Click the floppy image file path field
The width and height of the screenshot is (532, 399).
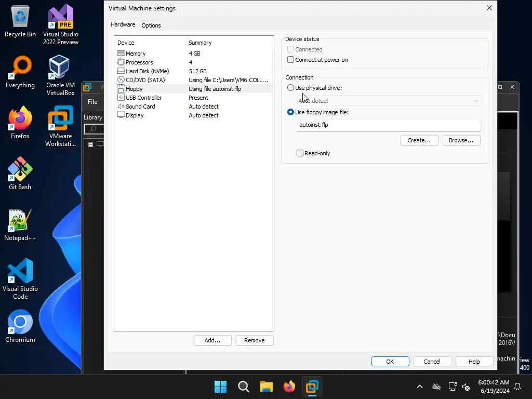(x=389, y=125)
